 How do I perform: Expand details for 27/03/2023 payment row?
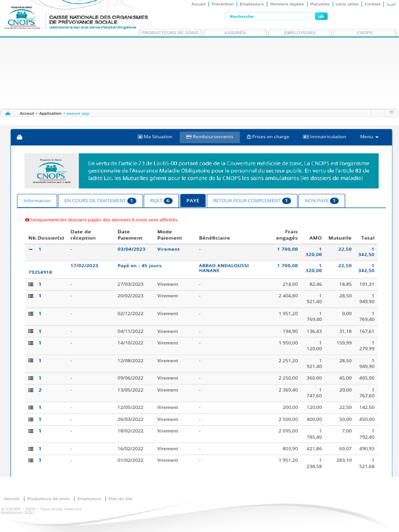(31, 284)
